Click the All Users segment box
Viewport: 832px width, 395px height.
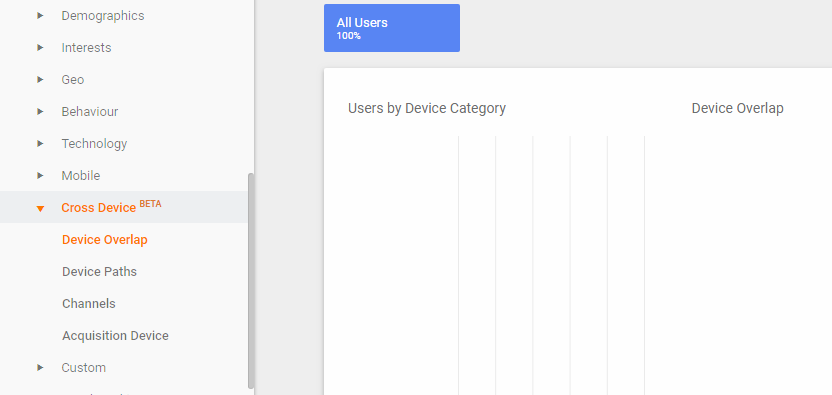[x=392, y=28]
